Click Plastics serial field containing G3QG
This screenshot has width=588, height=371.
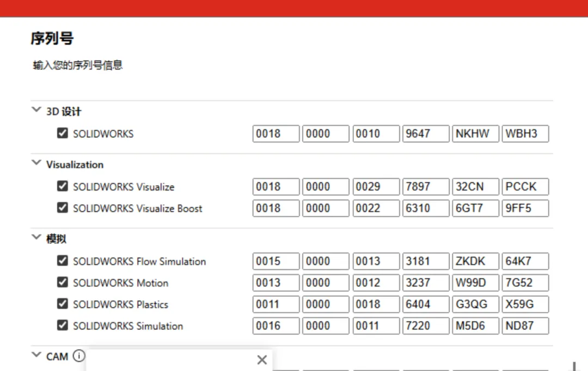475,304
